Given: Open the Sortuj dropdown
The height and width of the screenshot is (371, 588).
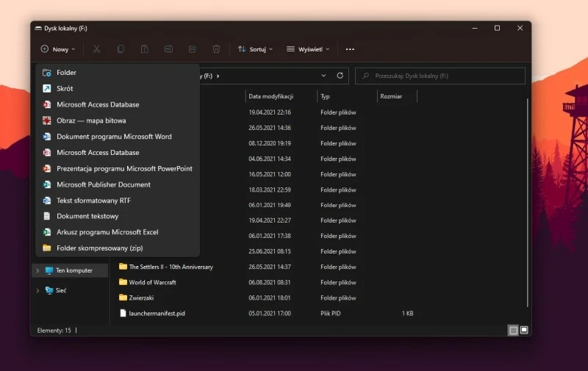Looking at the screenshot, I should pyautogui.click(x=255, y=49).
